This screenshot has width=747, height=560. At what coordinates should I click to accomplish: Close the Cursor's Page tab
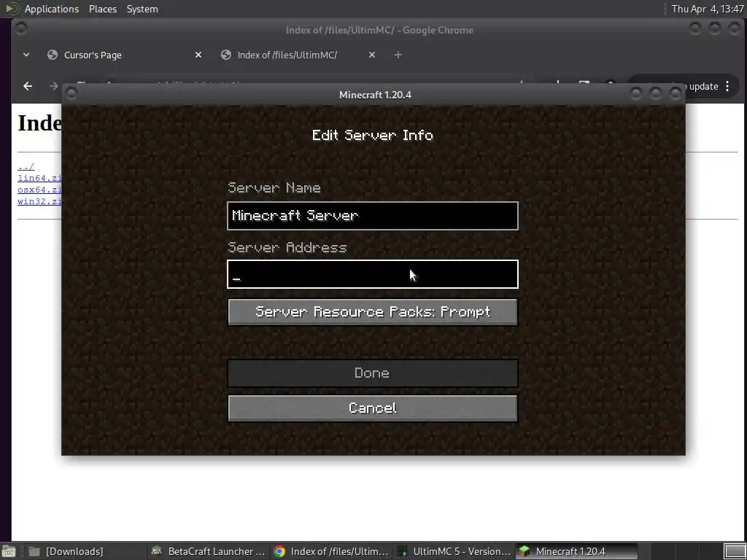198,55
